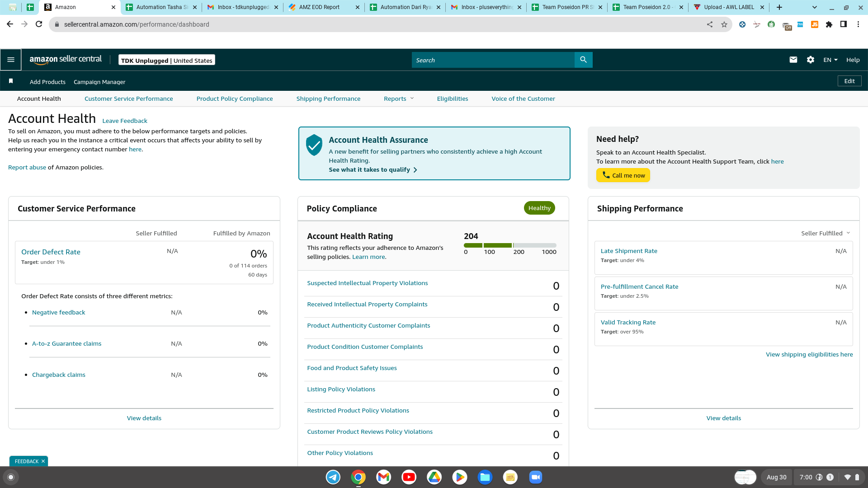The width and height of the screenshot is (868, 488).
Task: Click the bookmark flag icon
Action: (11, 81)
